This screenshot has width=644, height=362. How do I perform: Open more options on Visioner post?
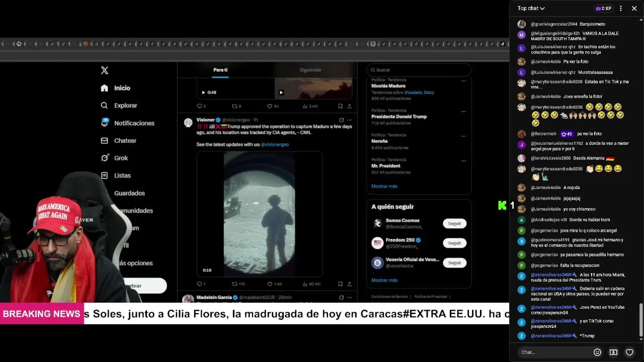(x=349, y=120)
